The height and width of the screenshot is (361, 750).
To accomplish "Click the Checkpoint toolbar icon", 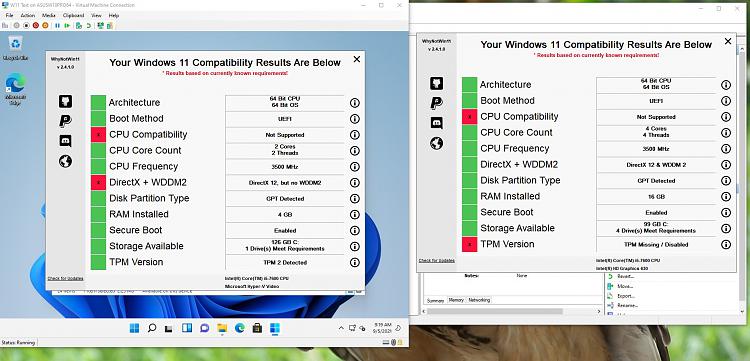I will tap(78, 25).
